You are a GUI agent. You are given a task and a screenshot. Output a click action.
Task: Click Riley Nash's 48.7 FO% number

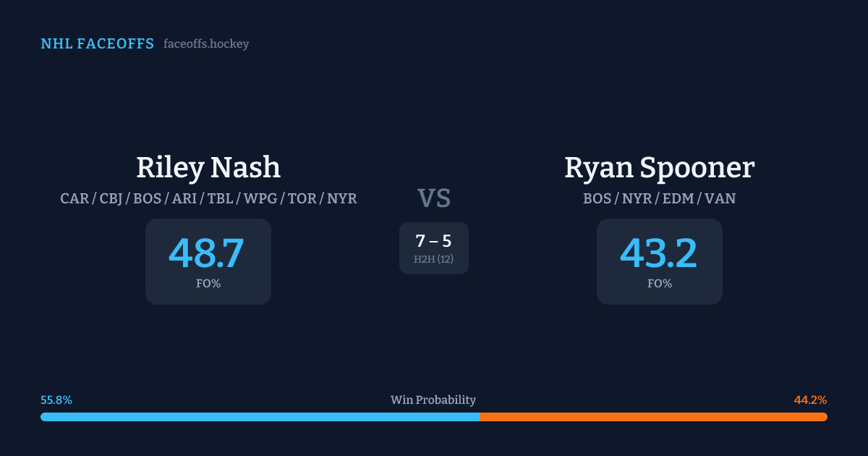pyautogui.click(x=207, y=253)
